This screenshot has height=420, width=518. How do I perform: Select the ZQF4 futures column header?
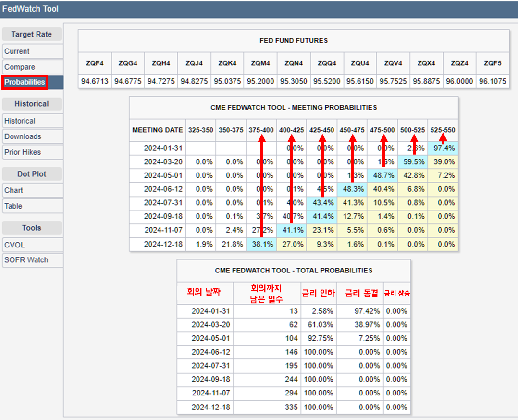[95, 63]
